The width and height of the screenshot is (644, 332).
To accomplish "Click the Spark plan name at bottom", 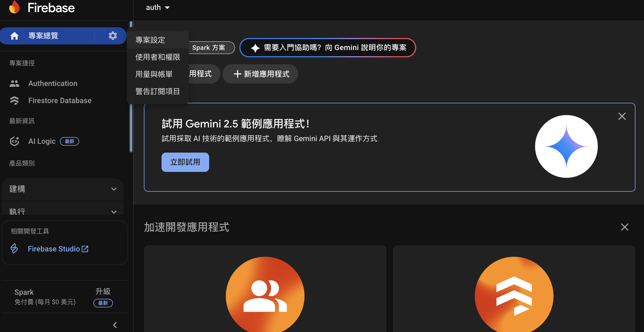I will tap(24, 292).
